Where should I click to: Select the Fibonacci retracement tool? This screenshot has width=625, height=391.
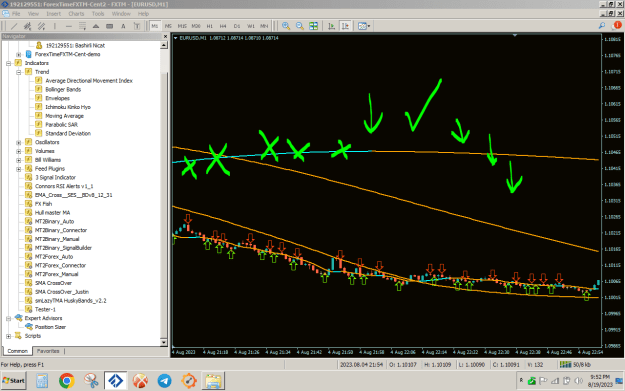(82, 26)
